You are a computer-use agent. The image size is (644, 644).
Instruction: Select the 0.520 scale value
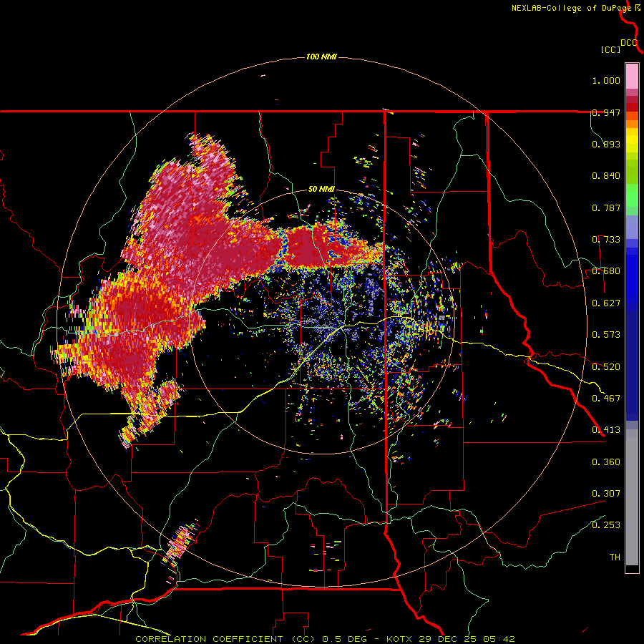click(606, 367)
